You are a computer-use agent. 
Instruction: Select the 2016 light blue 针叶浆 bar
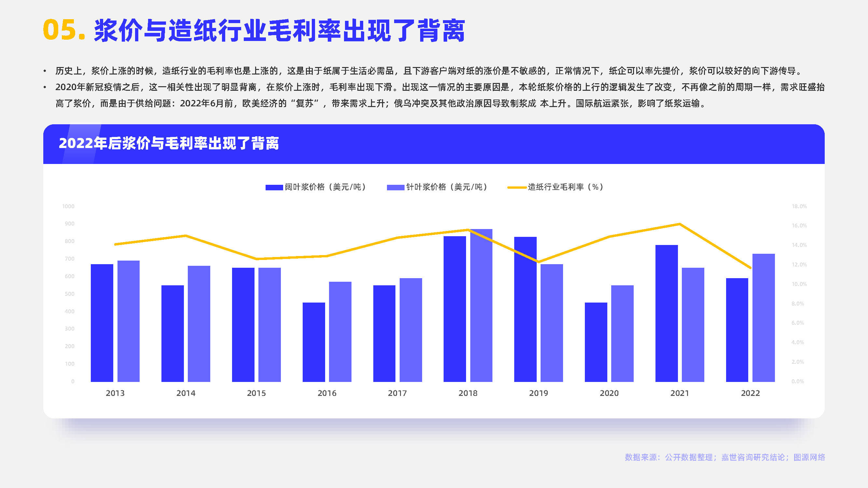(x=340, y=332)
